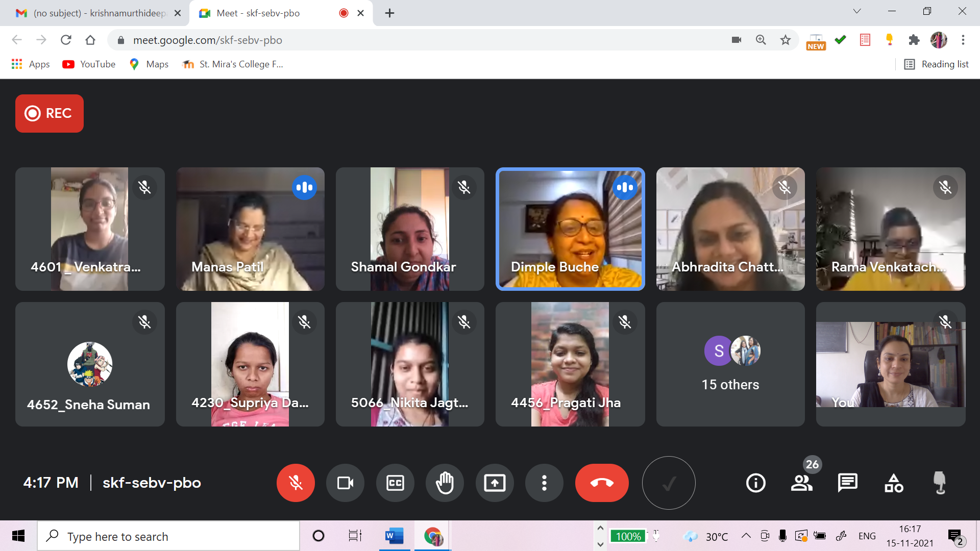The image size is (980, 551).
Task: Open the in-call chat panel
Action: 847,483
